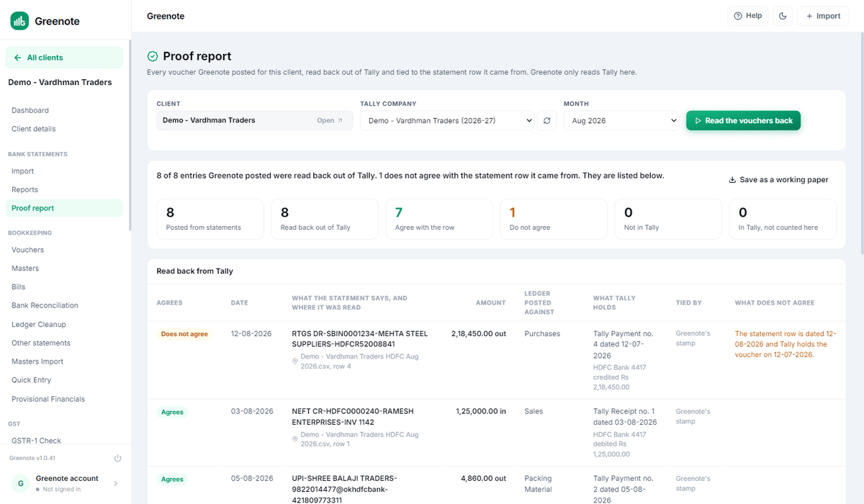Click the Greenote logo icon
Viewport: 864px width, 504px height.
(x=19, y=21)
